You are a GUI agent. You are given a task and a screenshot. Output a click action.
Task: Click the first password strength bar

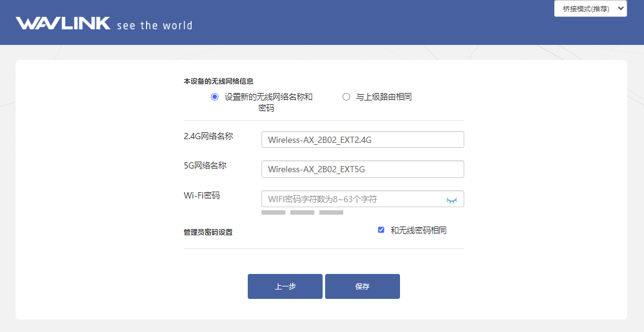click(273, 213)
